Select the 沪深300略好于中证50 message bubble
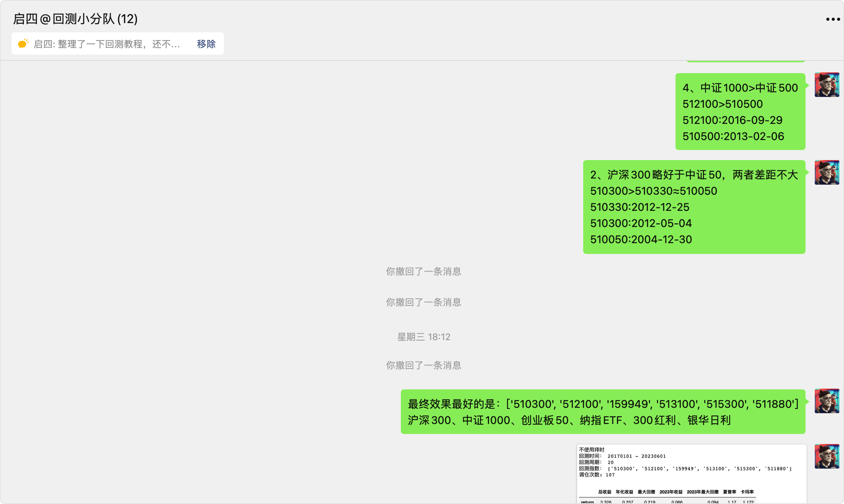844x504 pixels. tap(694, 207)
